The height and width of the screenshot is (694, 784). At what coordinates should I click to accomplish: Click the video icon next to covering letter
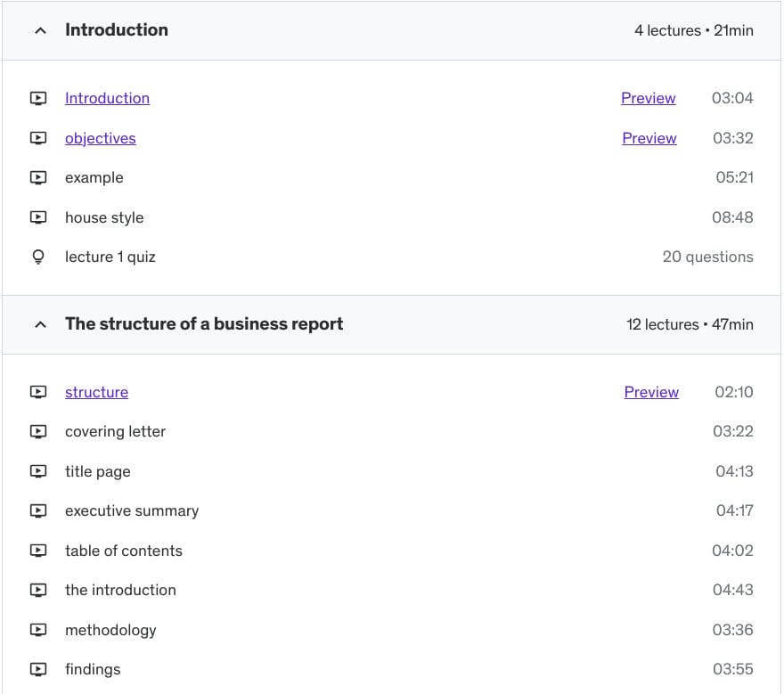pyautogui.click(x=38, y=431)
